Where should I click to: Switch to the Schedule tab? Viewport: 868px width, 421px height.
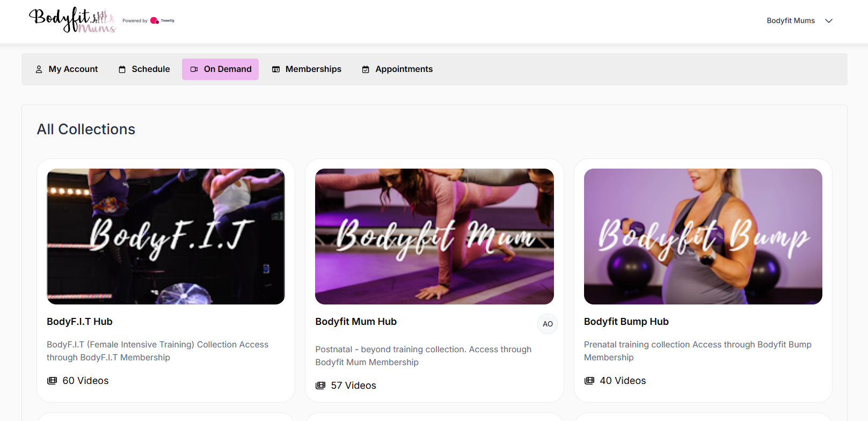144,69
